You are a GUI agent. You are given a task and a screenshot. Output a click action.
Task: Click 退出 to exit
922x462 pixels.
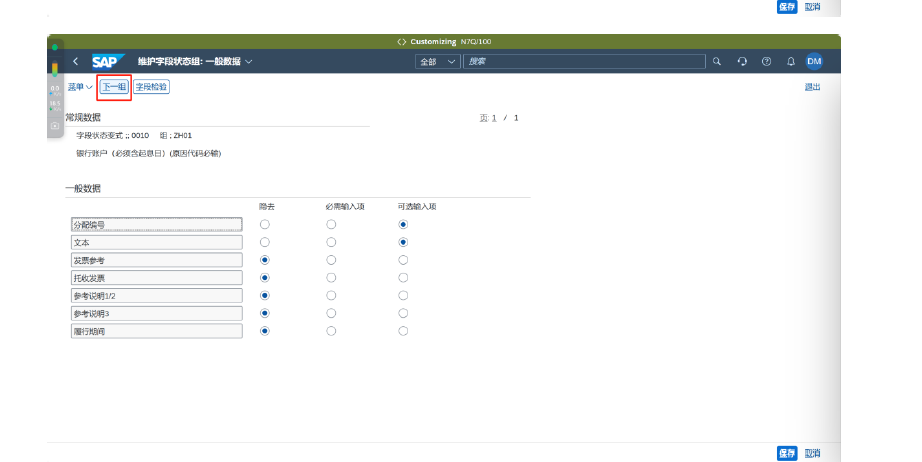[x=812, y=87]
